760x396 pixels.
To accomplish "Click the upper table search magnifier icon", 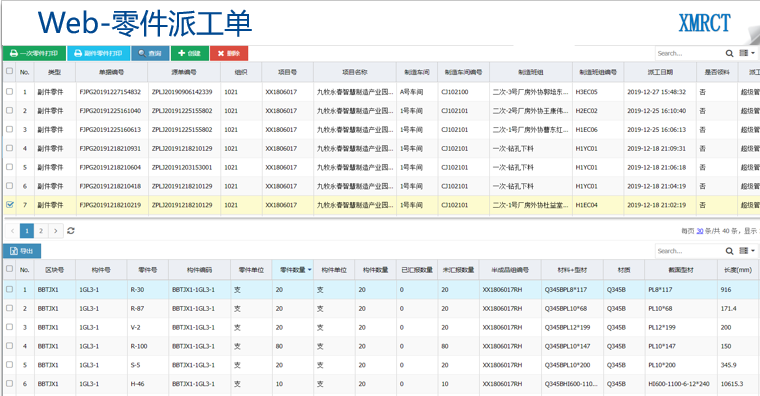I will click(729, 53).
